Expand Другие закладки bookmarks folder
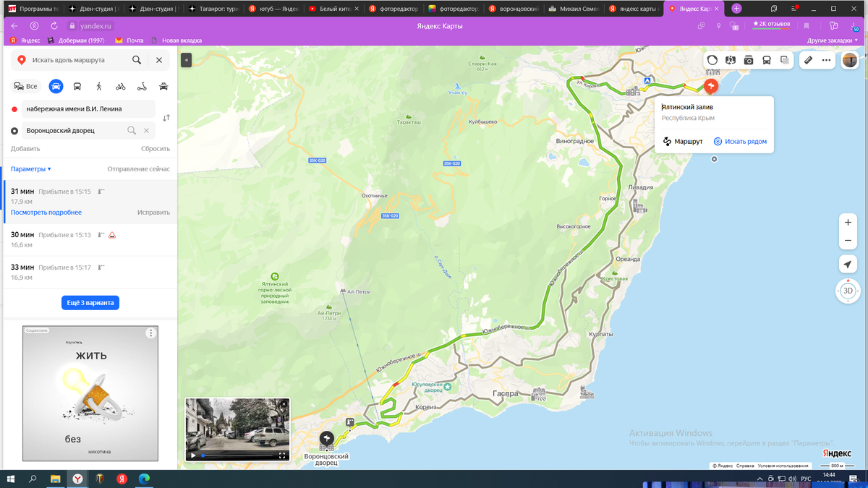 [834, 40]
